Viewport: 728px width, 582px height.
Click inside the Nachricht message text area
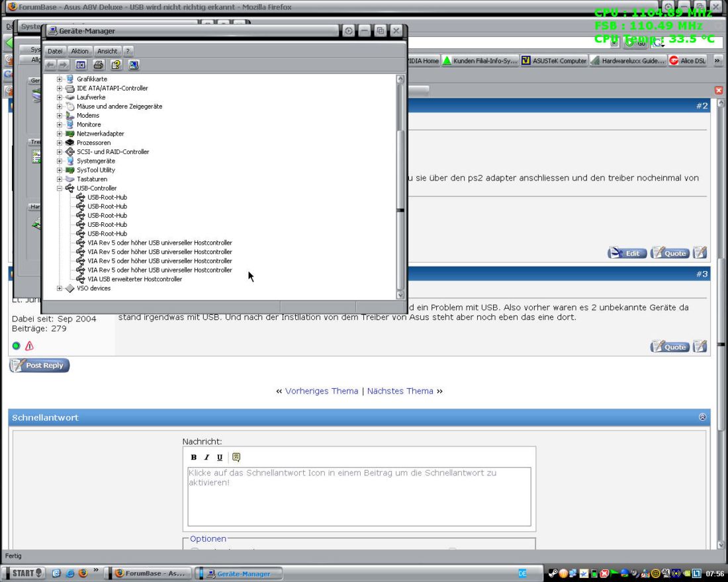coord(359,497)
